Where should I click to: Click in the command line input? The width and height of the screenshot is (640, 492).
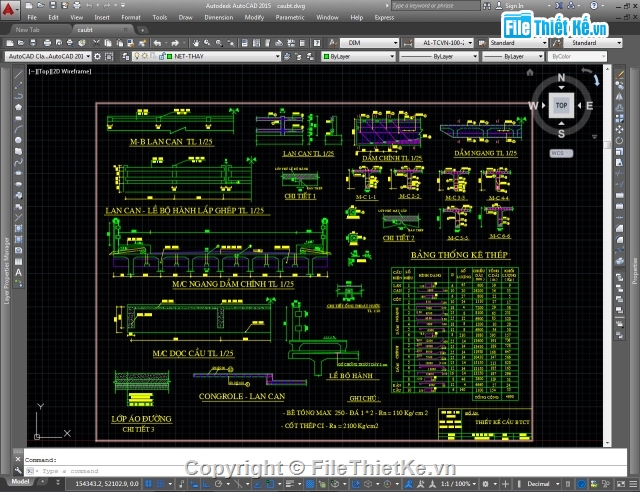(325, 471)
